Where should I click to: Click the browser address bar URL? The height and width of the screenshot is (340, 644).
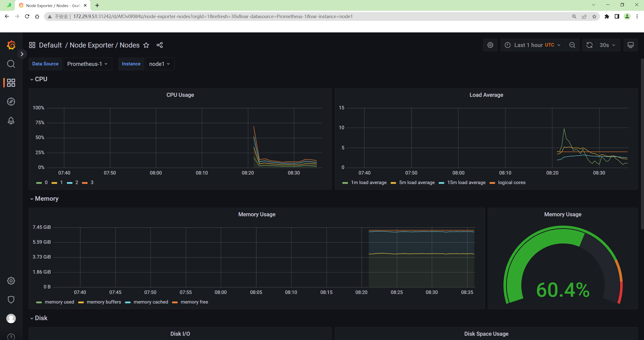tap(213, 16)
